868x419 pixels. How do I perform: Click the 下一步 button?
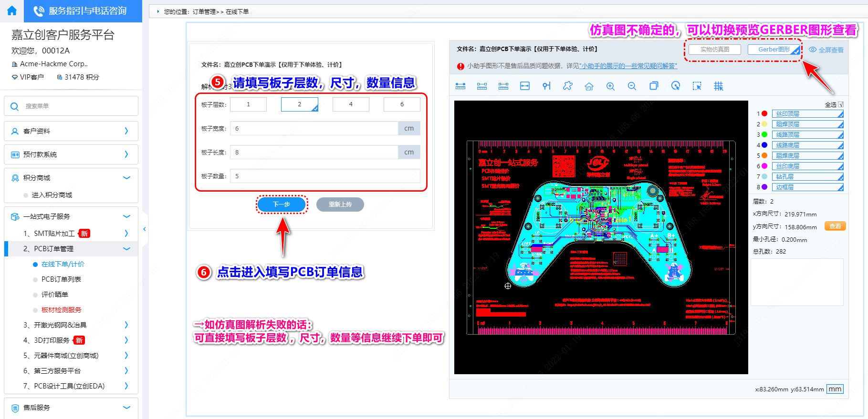[x=282, y=204]
